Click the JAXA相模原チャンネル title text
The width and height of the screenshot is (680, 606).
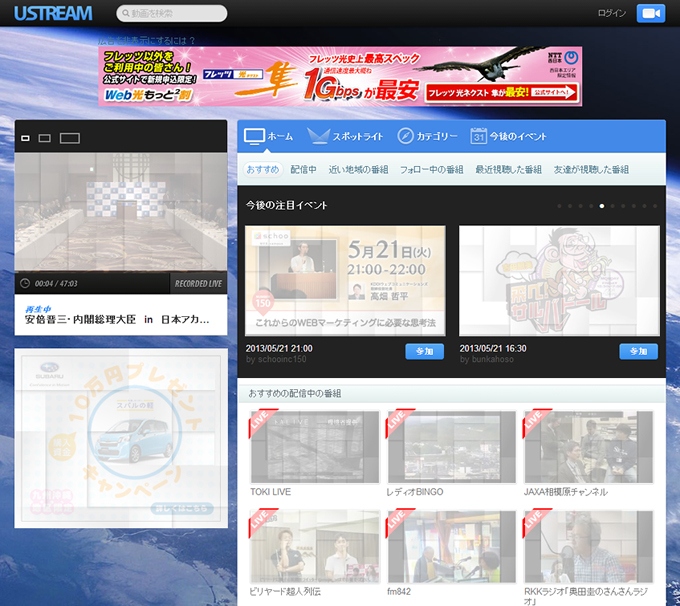coord(566,492)
